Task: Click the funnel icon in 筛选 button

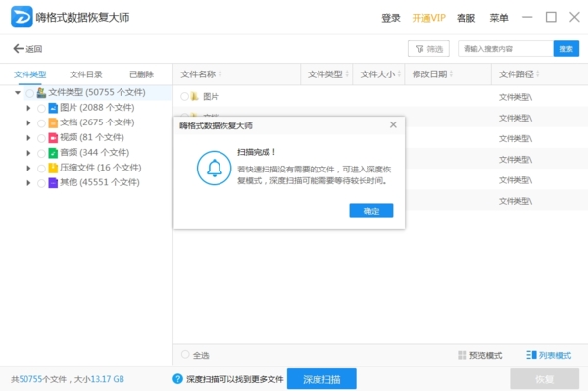Action: [x=420, y=49]
